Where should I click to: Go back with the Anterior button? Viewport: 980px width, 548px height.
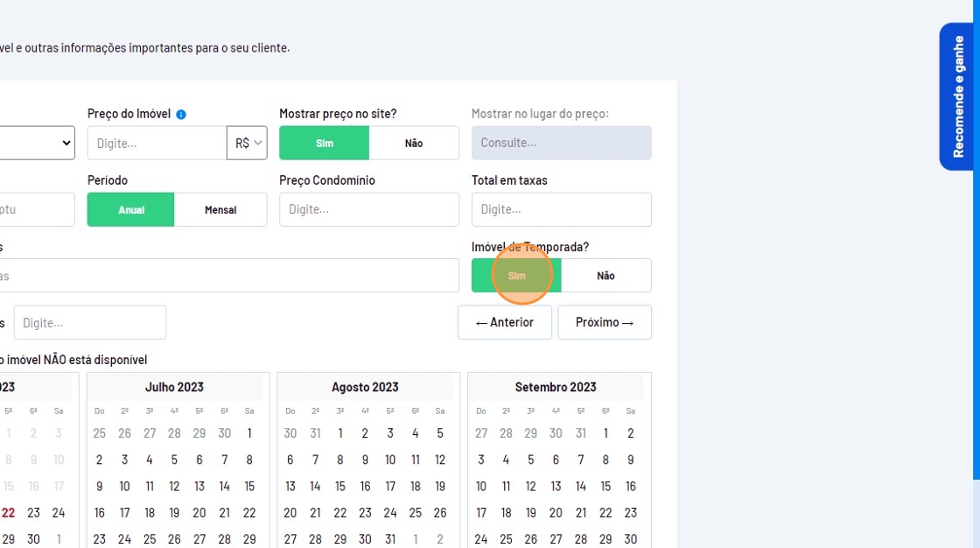coord(504,322)
